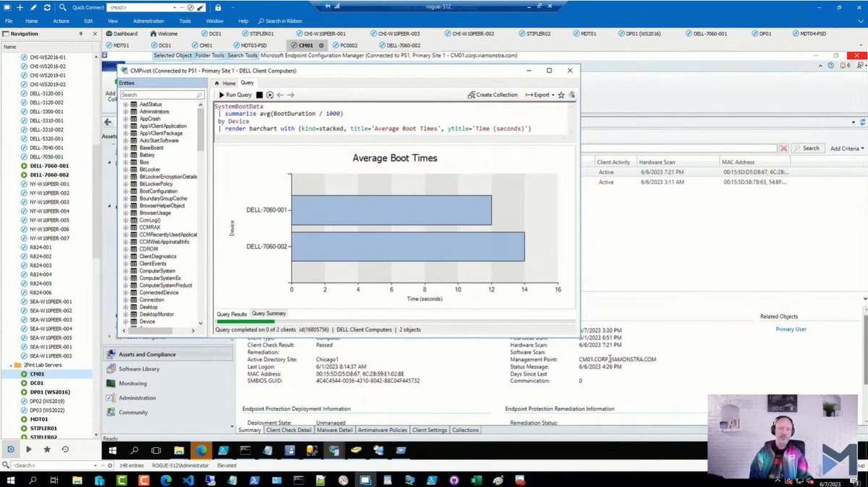868x487 pixels.
Task: Click the Search in Ribbon field
Action: pyautogui.click(x=282, y=21)
